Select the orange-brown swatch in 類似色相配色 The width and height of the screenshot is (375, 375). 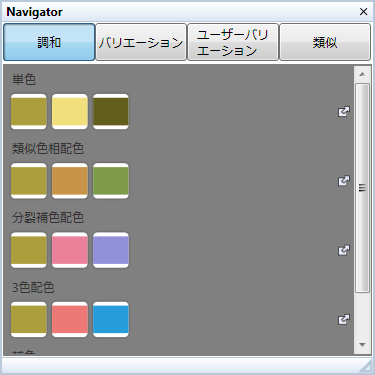tap(70, 181)
